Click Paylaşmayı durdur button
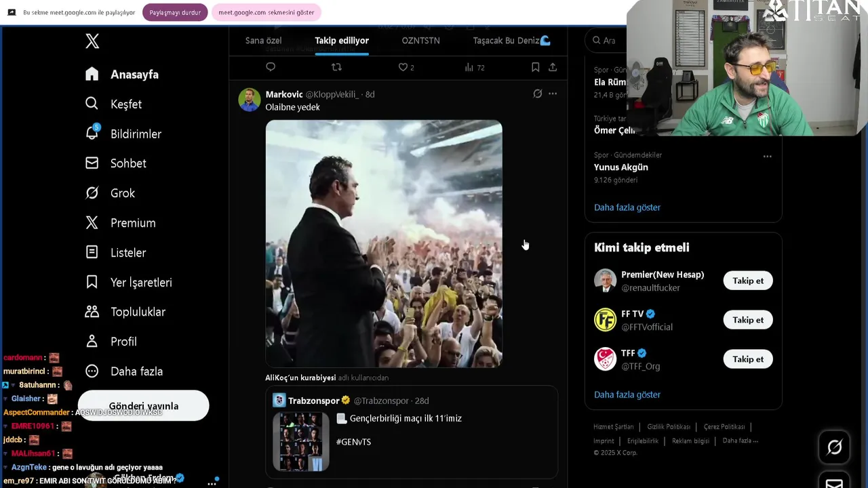Image resolution: width=868 pixels, height=488 pixels. pos(175,12)
